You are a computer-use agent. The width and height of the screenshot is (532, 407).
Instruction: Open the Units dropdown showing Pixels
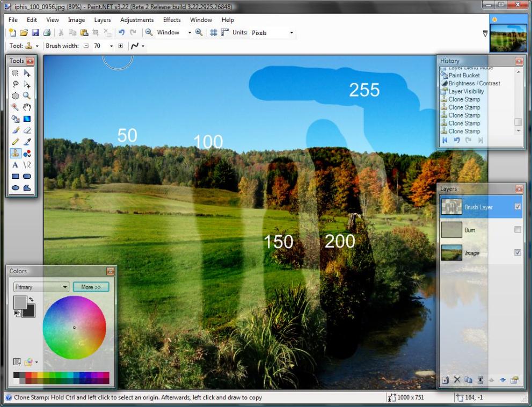tap(273, 33)
